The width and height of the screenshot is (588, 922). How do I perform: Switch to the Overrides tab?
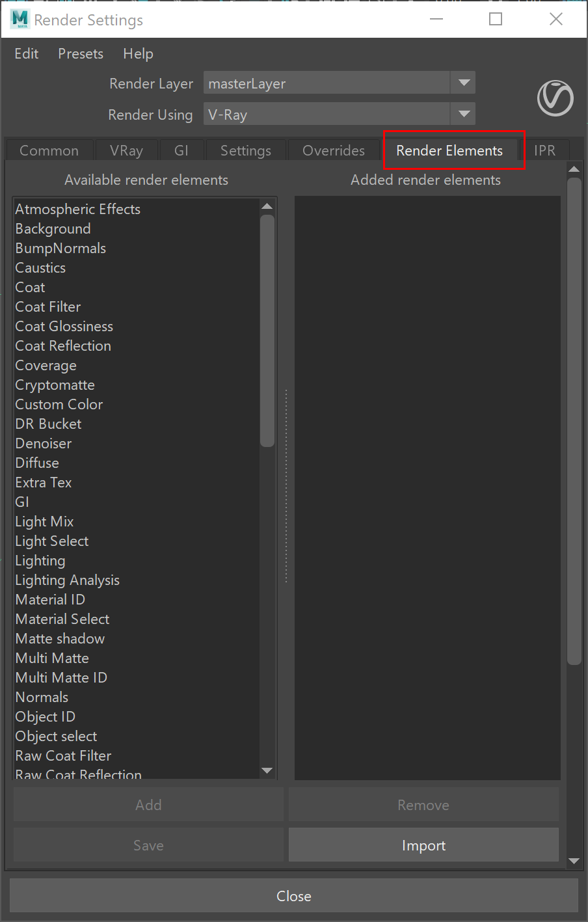(x=334, y=150)
